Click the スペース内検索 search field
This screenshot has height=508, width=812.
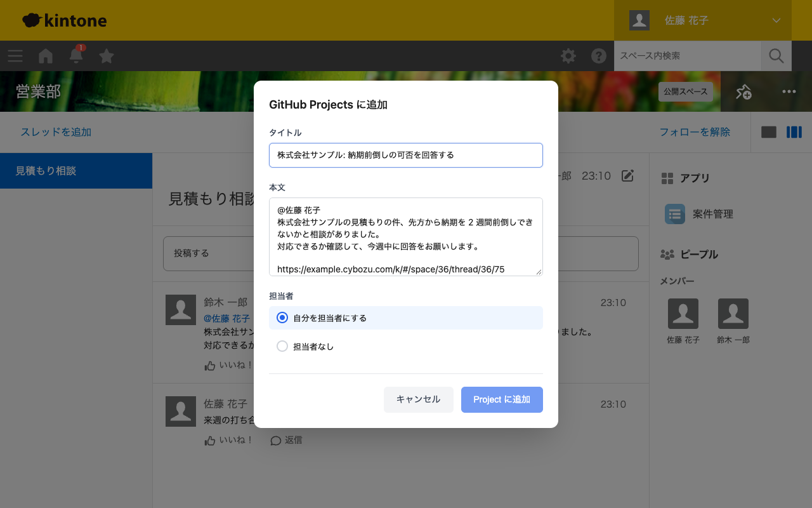pos(688,56)
